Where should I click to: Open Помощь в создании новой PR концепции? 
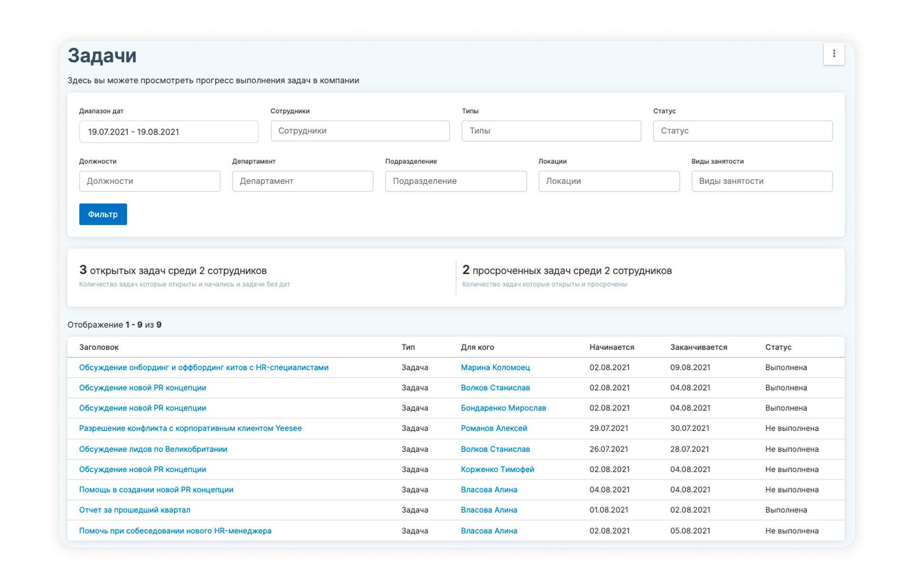pos(156,490)
